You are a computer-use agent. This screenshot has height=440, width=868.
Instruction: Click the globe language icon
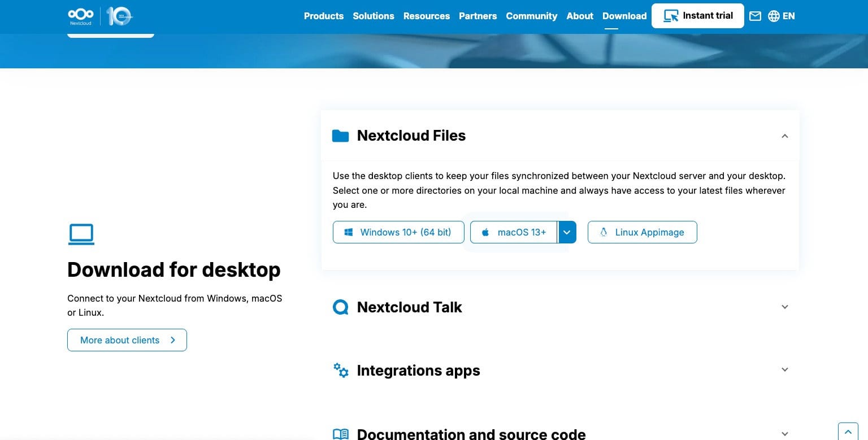tap(774, 16)
